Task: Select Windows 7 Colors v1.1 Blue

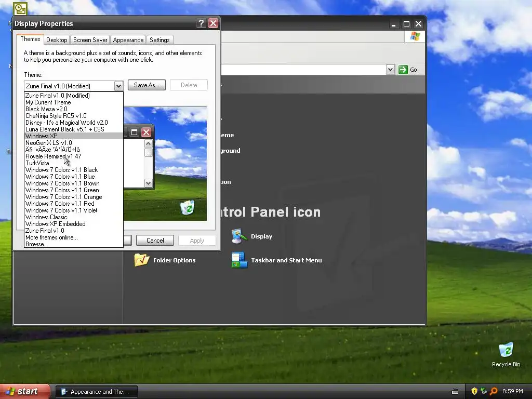Action: [74, 177]
